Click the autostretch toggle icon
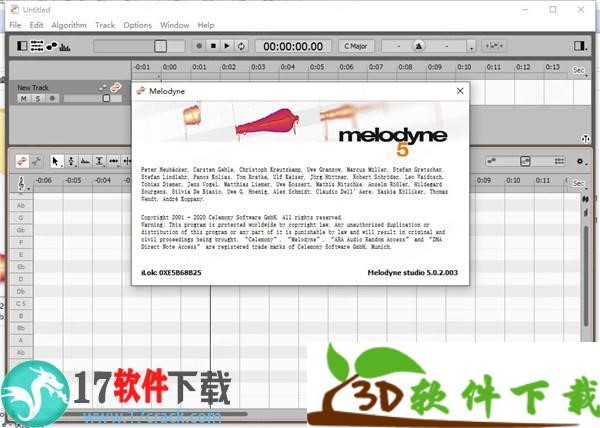The image size is (600, 428). coord(494,46)
